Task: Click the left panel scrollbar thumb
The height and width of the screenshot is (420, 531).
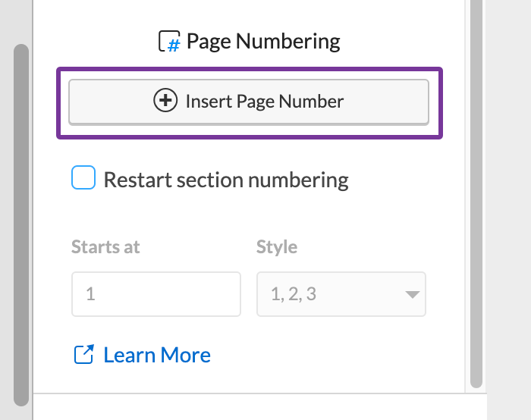Action: coord(21,227)
